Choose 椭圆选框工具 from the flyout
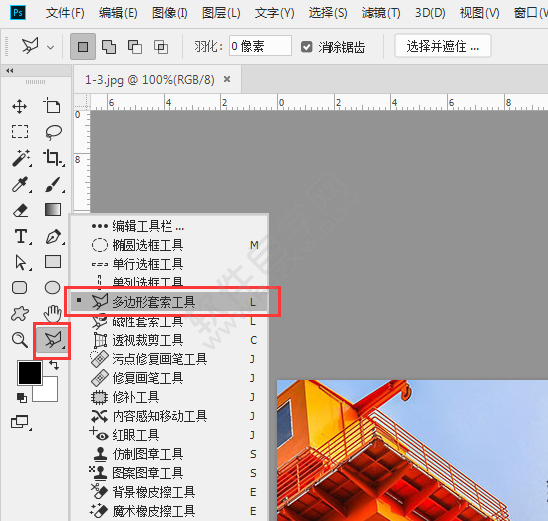The height and width of the screenshot is (521, 548). click(x=169, y=245)
